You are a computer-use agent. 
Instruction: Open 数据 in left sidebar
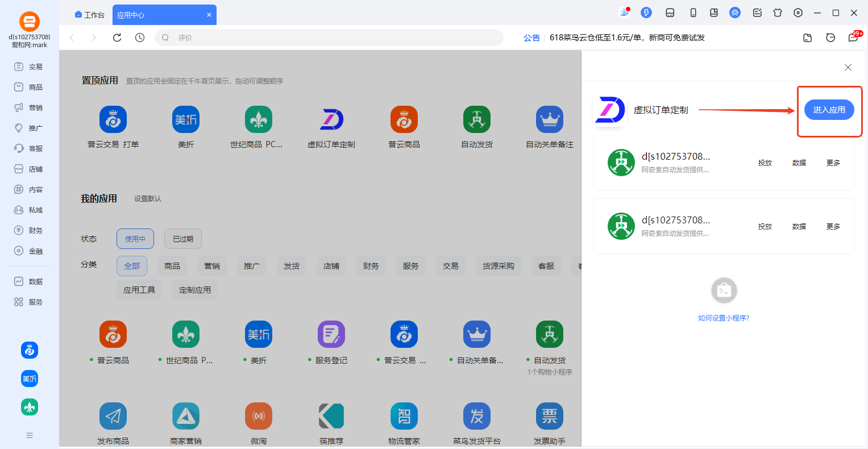pos(29,281)
